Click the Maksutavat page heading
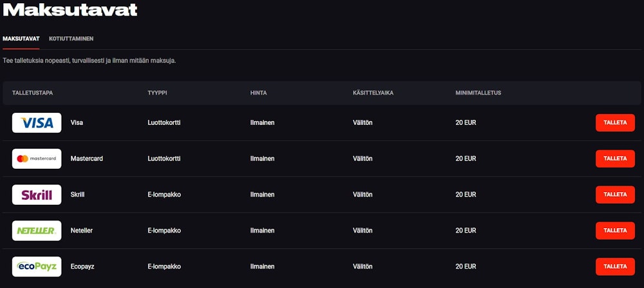Viewport: 644px width, 288px height. (x=70, y=10)
